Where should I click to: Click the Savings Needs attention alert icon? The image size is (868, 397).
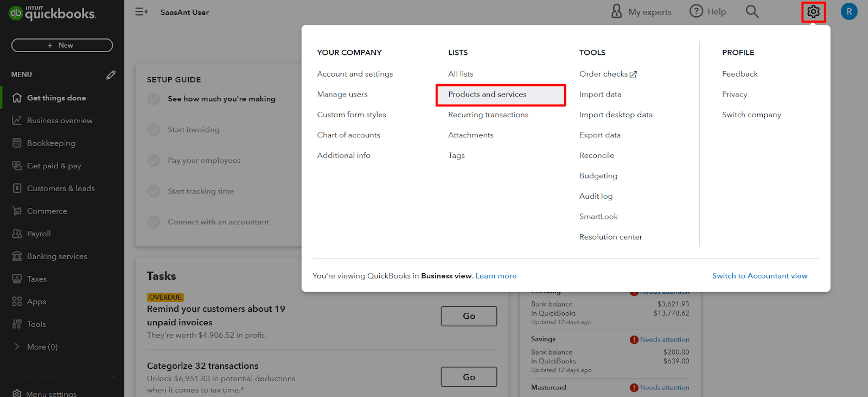click(x=634, y=339)
